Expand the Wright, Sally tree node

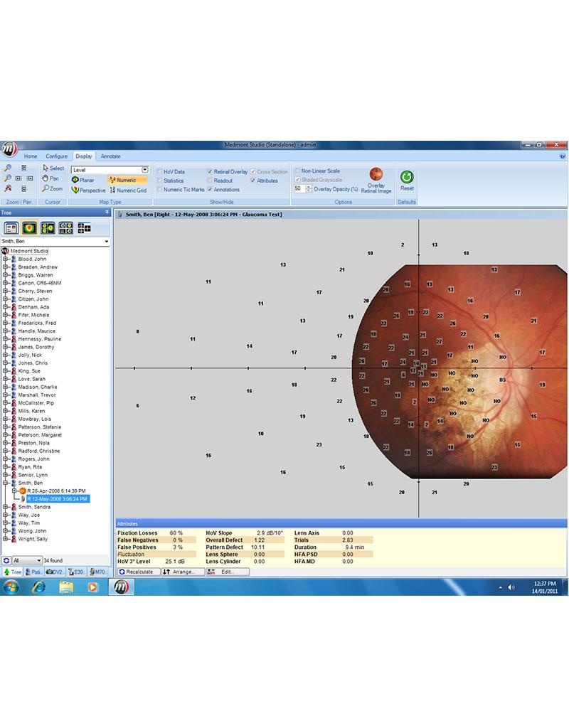coord(6,539)
